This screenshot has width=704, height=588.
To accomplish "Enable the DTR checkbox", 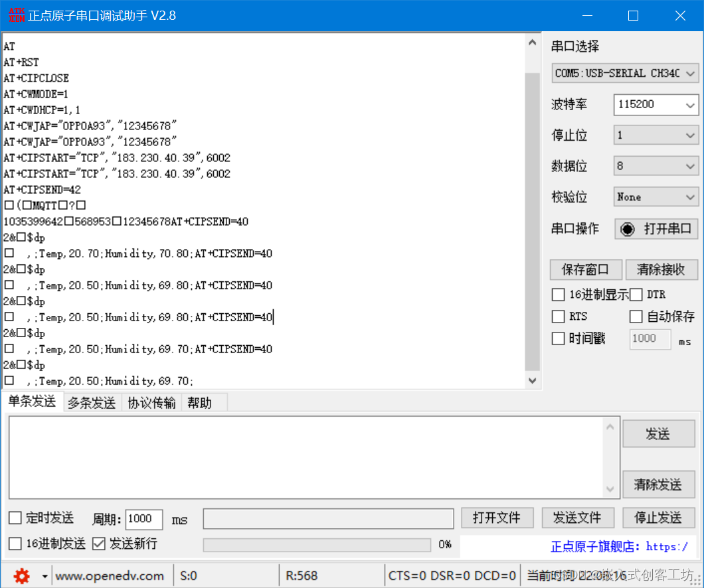I will (x=636, y=294).
